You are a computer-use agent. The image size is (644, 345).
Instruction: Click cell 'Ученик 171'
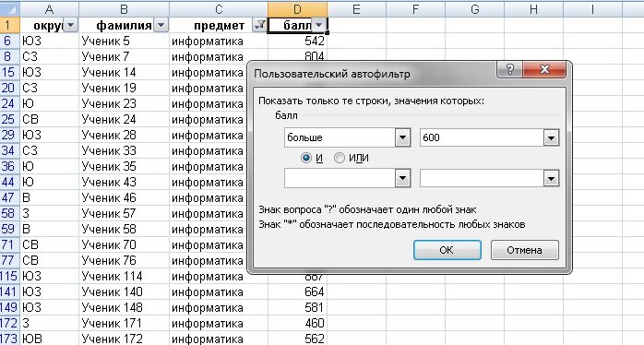[x=124, y=323]
